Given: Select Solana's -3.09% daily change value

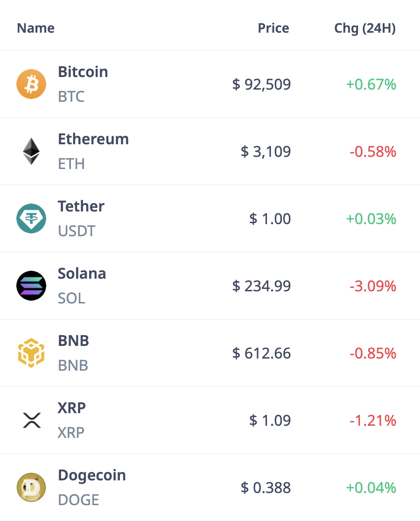Looking at the screenshot, I should (373, 286).
